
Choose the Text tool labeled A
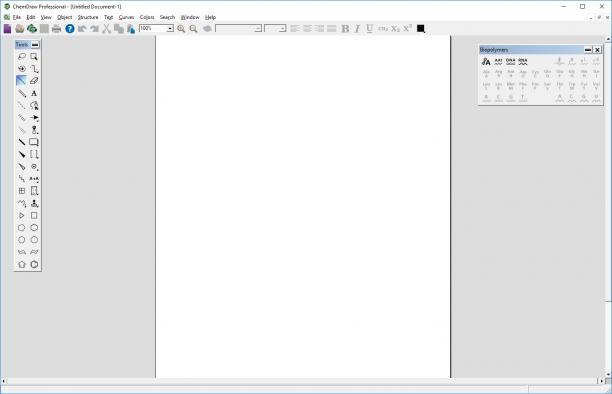34,93
